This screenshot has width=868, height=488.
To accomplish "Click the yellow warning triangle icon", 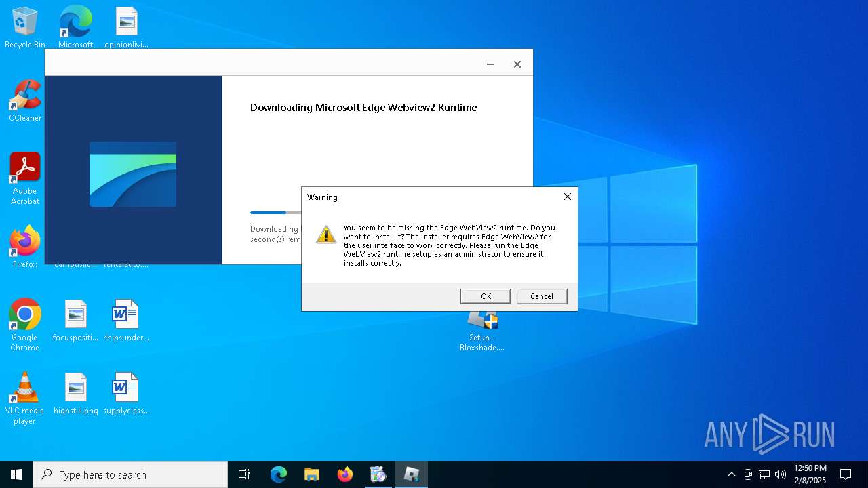I will 326,235.
